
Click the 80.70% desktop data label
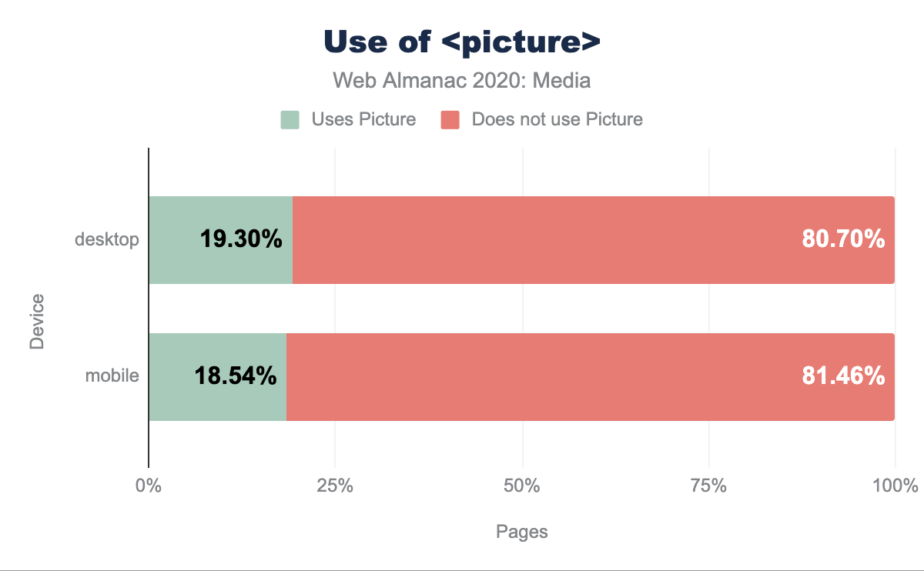click(x=843, y=239)
